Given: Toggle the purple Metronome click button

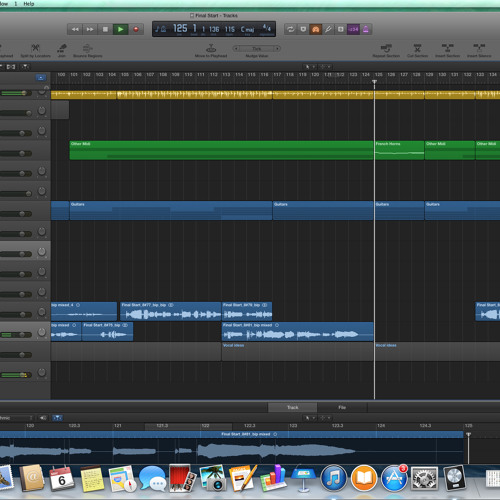Looking at the screenshot, I should 366,29.
